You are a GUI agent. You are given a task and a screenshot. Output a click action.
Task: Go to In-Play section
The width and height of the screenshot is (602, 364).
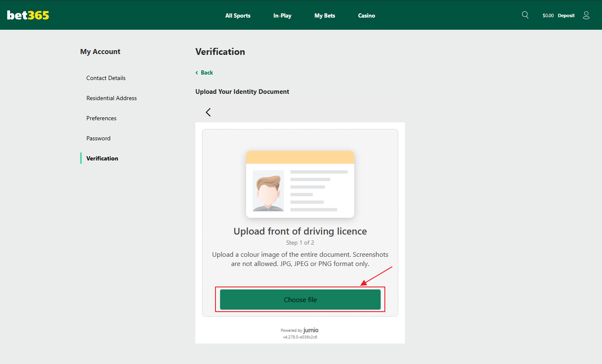(x=282, y=15)
